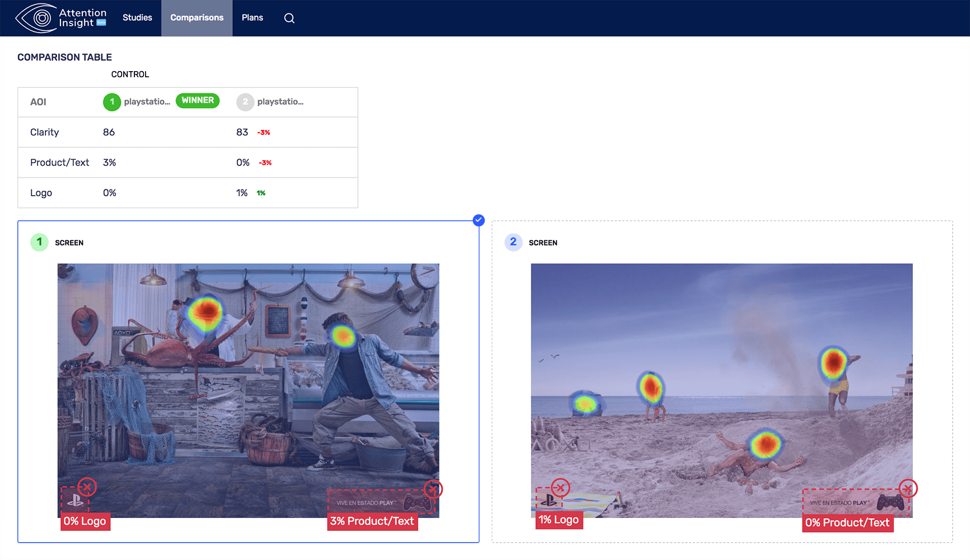Click the Clarity row label

44,132
